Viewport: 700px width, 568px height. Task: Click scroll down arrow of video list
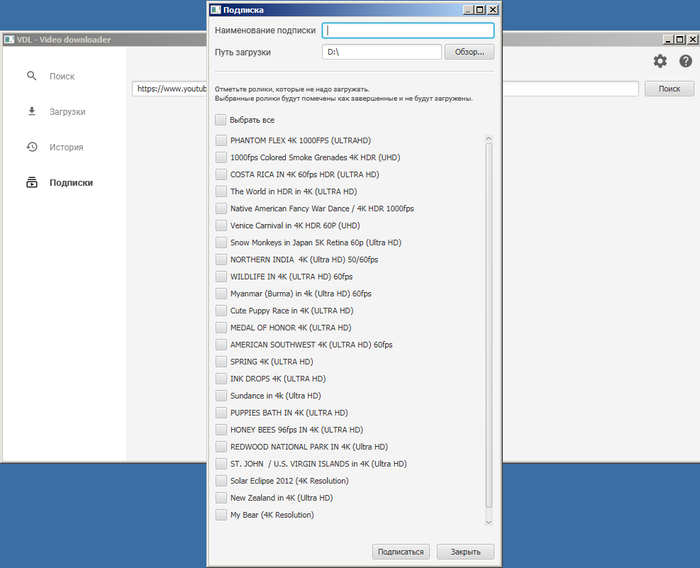(x=488, y=522)
